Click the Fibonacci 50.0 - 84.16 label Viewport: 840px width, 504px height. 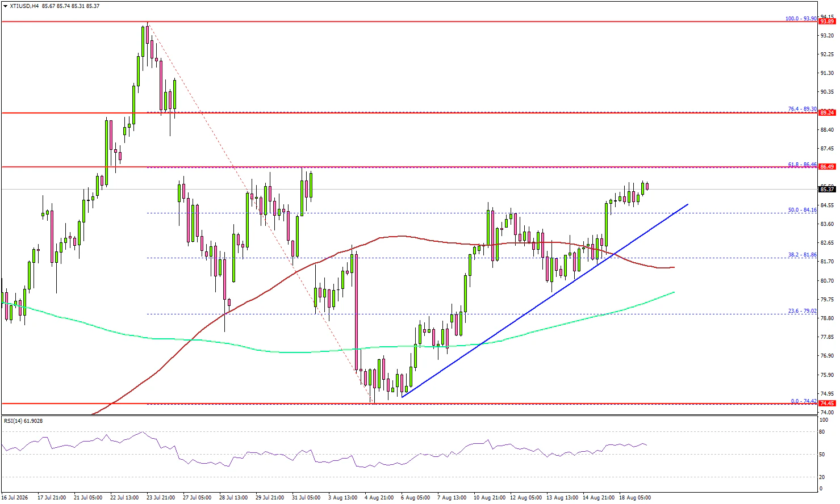(x=802, y=210)
